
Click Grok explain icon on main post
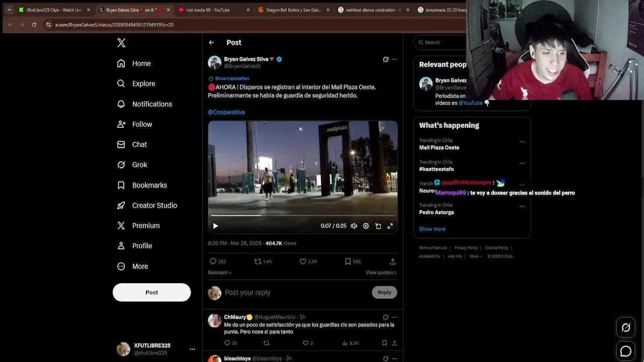(x=385, y=59)
